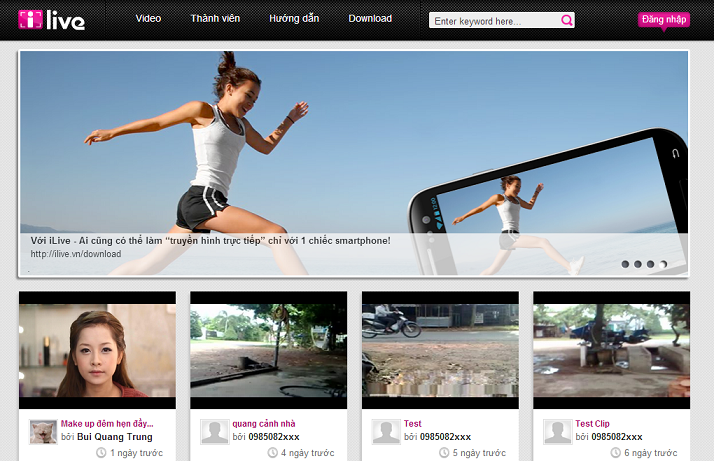Click the 5 ngày trước timestamp

point(479,453)
